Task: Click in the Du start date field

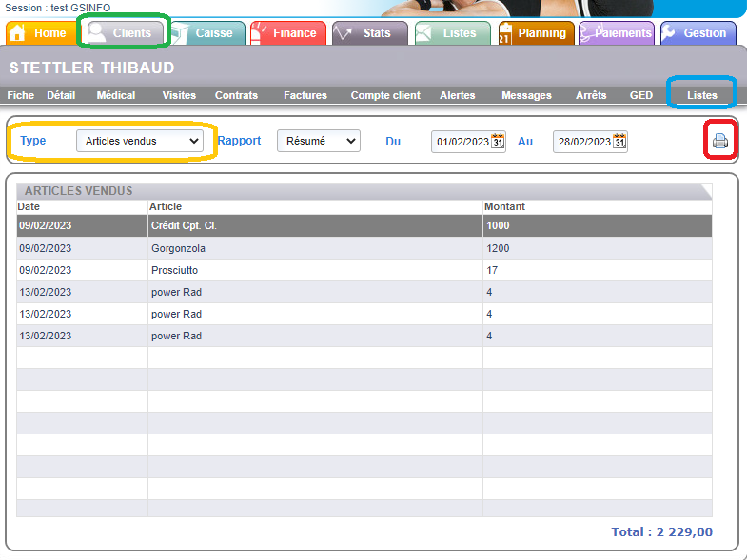Action: pyautogui.click(x=462, y=142)
